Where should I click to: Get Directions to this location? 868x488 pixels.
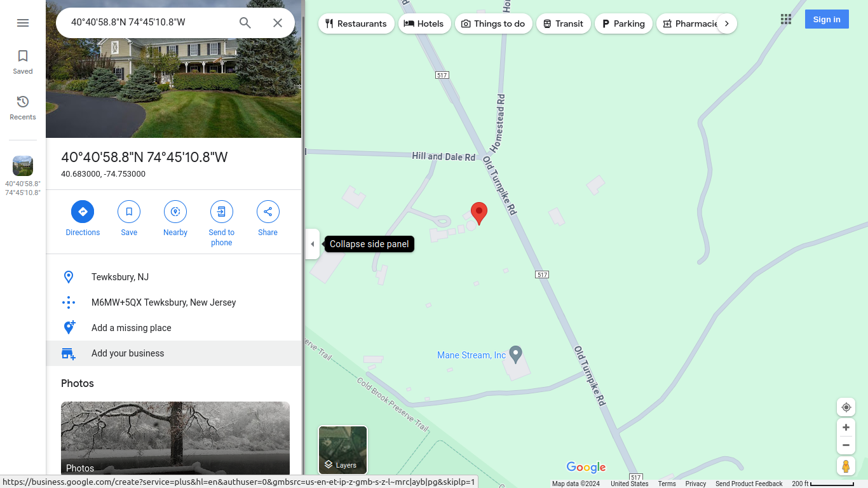pyautogui.click(x=83, y=219)
